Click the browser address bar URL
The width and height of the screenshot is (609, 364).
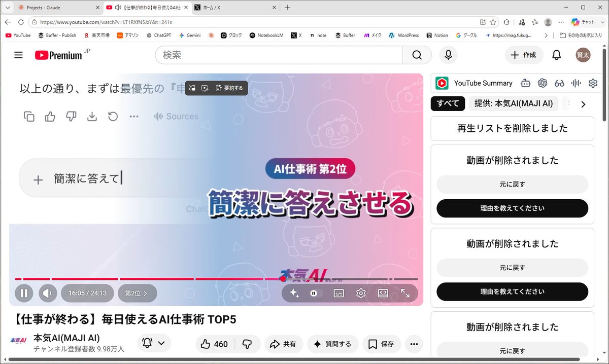[x=106, y=22]
